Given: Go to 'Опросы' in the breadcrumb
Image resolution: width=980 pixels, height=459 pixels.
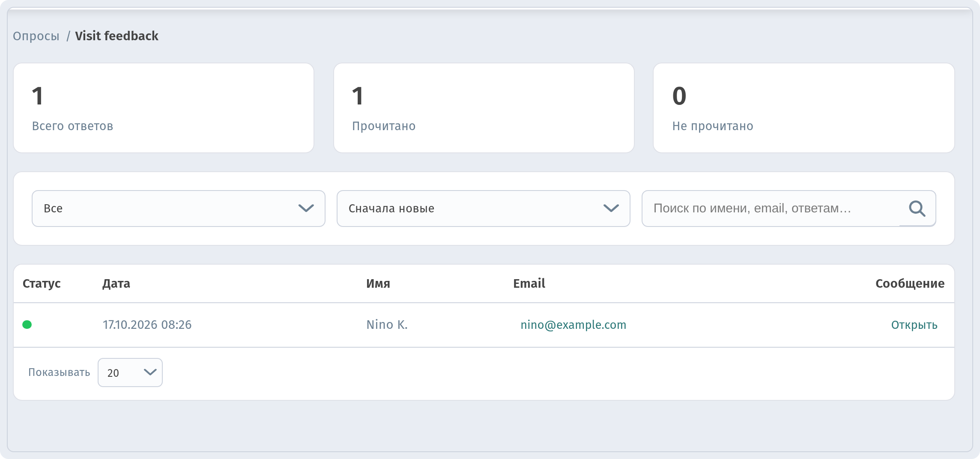Looking at the screenshot, I should coord(36,36).
